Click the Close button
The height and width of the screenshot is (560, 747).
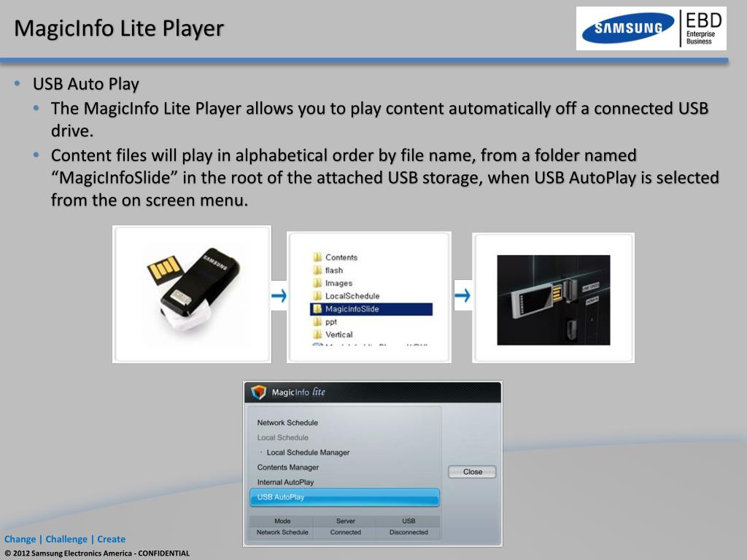472,472
